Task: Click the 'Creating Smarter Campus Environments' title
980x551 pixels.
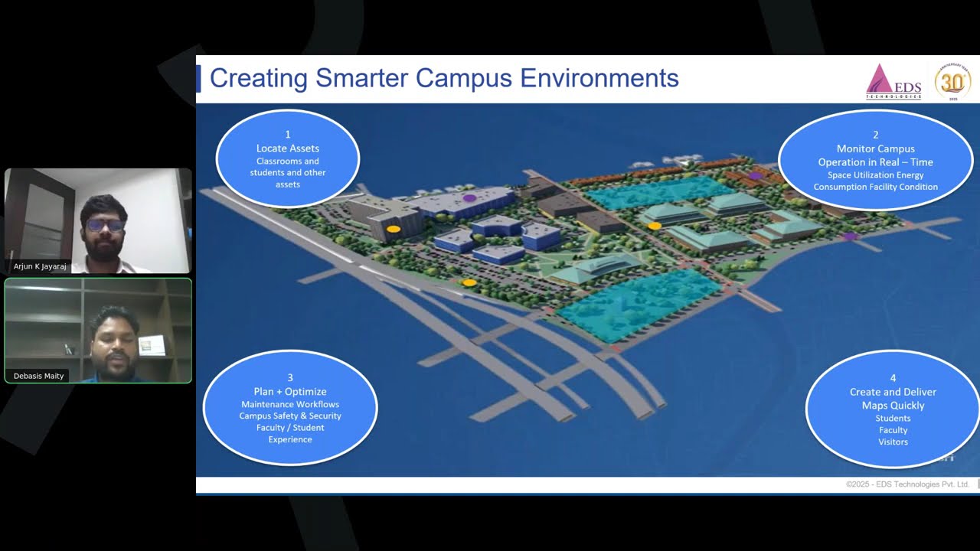Action: click(444, 78)
